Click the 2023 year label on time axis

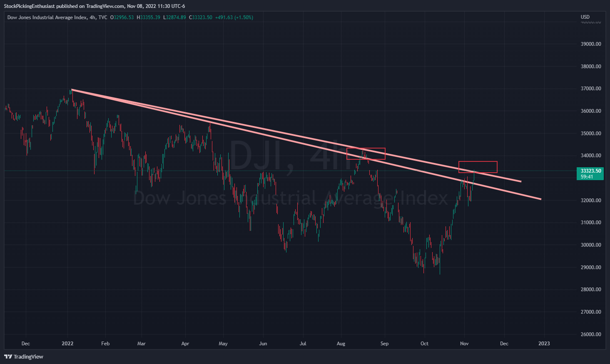[x=544, y=344]
